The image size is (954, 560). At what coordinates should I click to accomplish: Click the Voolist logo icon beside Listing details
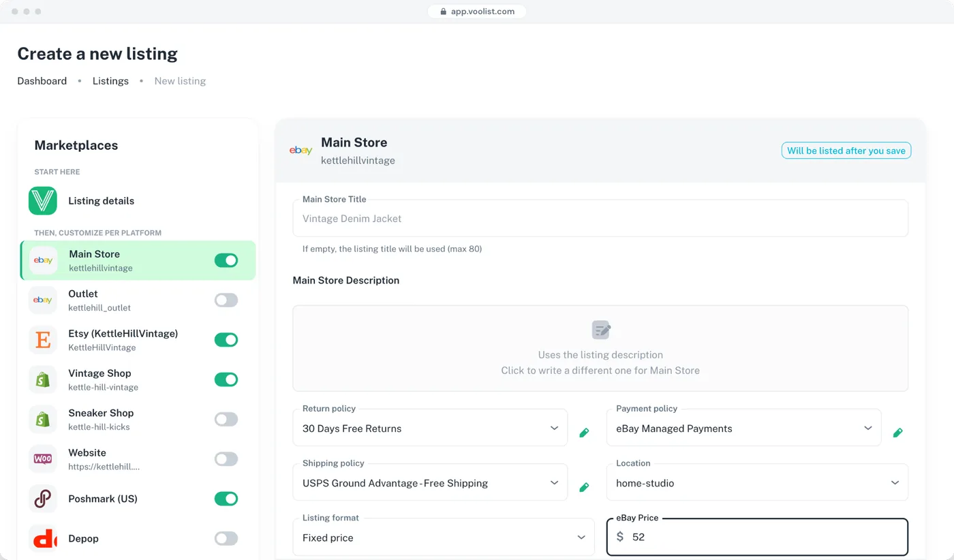pos(43,201)
